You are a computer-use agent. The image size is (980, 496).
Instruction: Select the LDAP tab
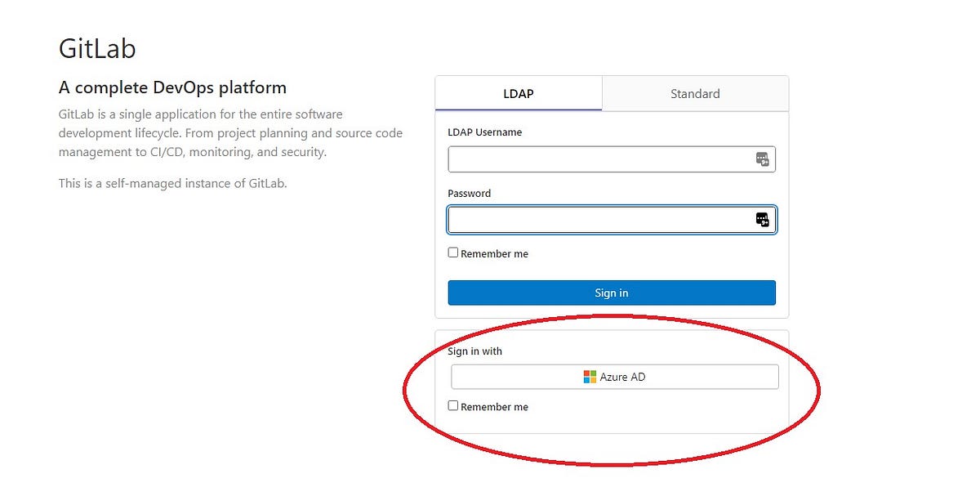[x=519, y=93]
